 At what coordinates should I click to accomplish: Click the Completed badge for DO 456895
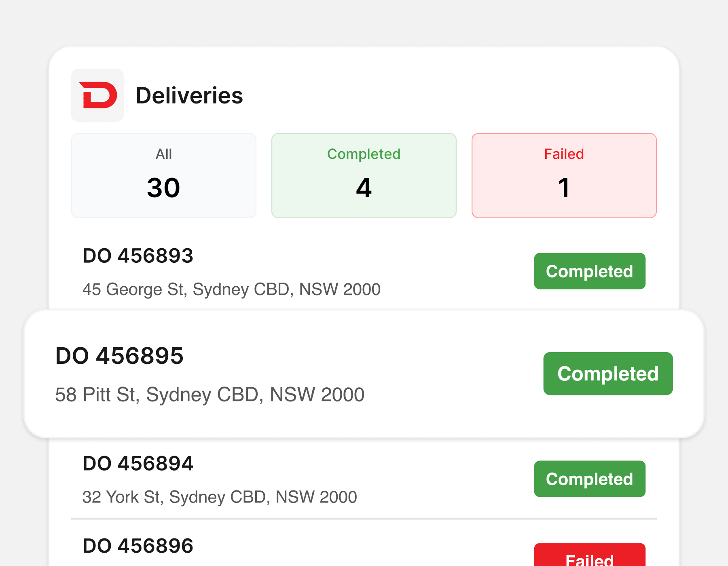(608, 374)
